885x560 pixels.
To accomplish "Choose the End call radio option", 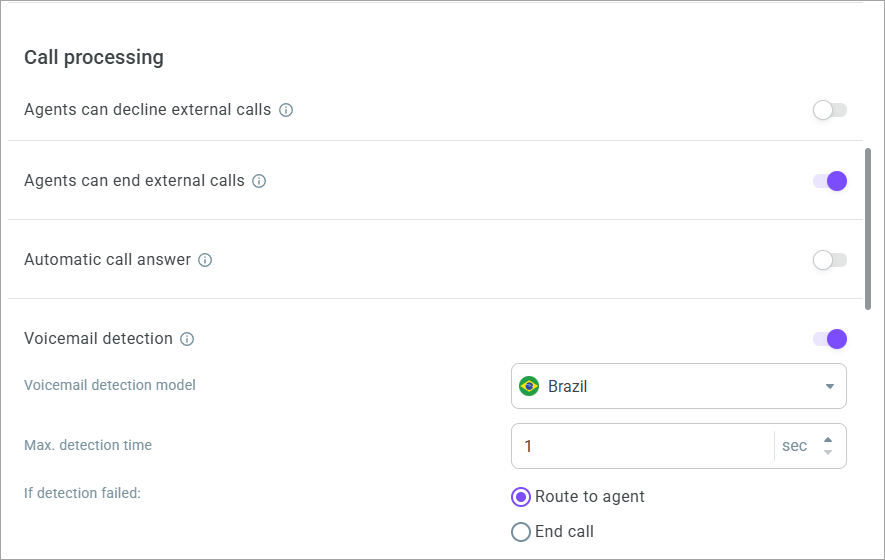I will [521, 532].
